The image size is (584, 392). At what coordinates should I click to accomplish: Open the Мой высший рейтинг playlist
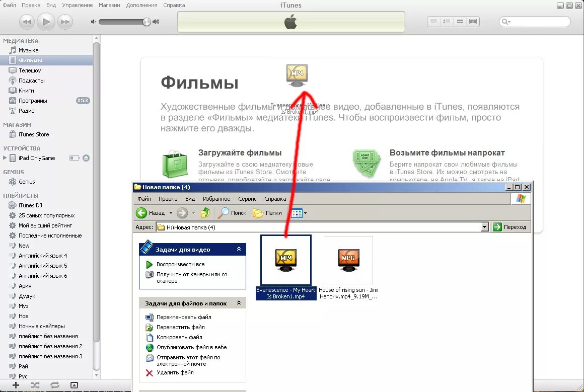pos(46,225)
